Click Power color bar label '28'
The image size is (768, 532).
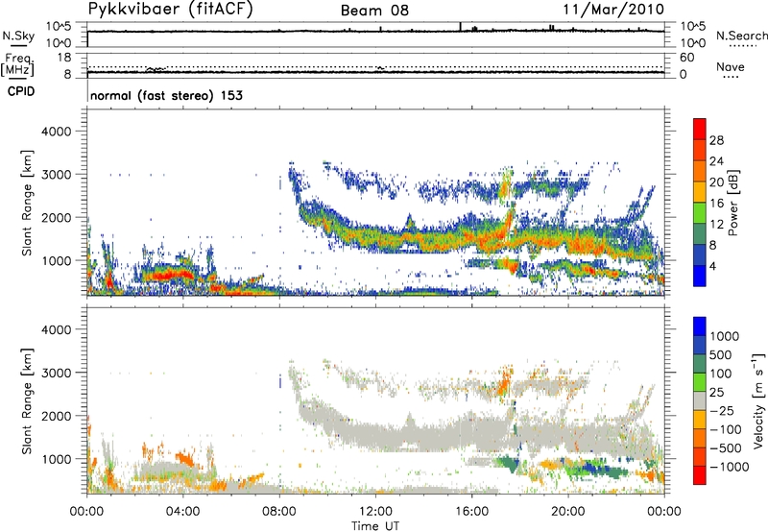point(716,140)
